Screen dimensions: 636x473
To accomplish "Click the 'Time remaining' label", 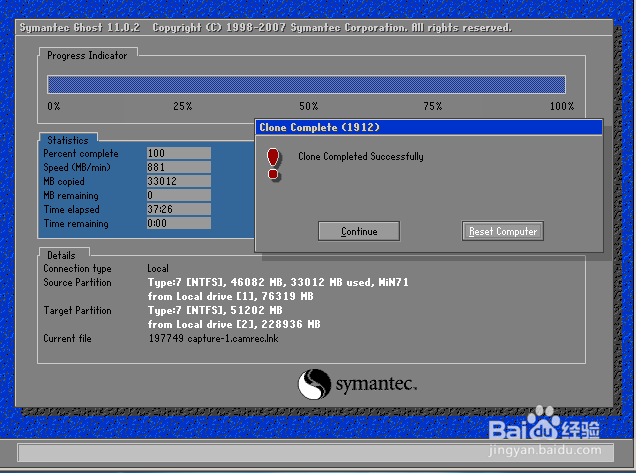I will [x=76, y=224].
